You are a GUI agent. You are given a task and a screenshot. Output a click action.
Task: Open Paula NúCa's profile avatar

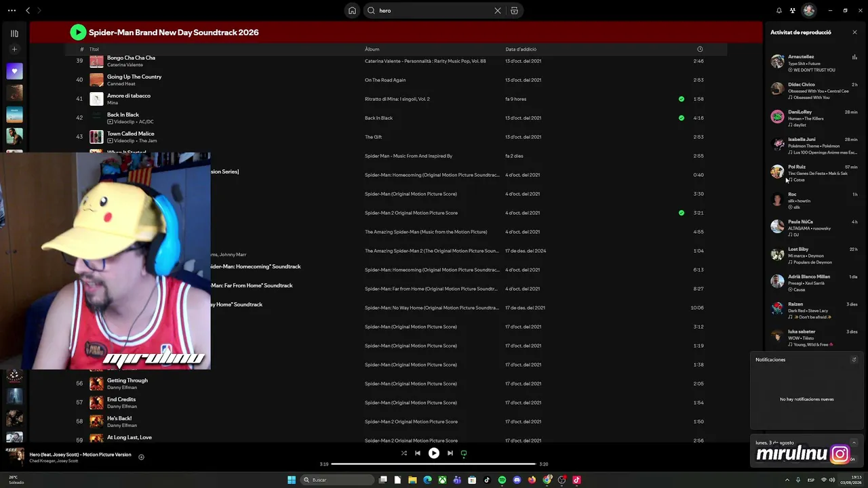pyautogui.click(x=778, y=226)
